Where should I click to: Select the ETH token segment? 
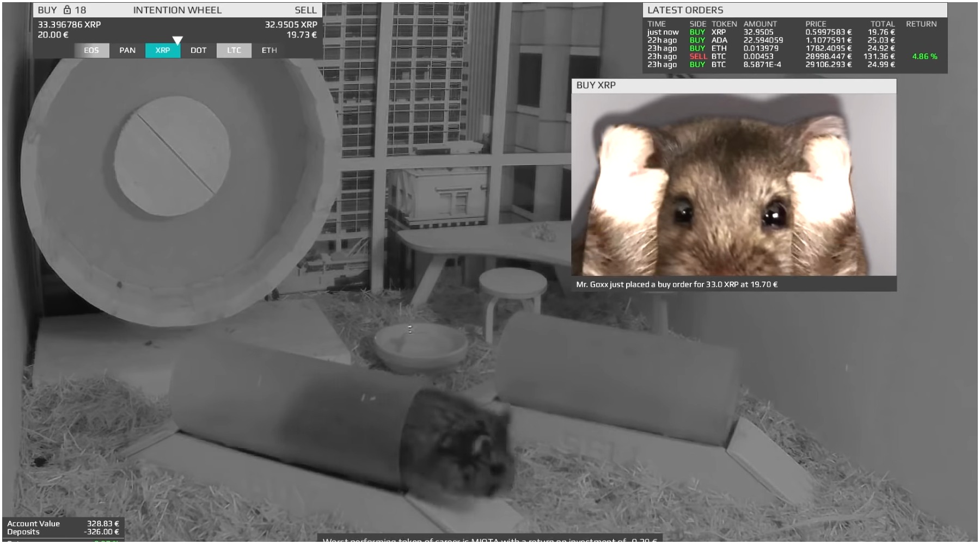(x=269, y=51)
